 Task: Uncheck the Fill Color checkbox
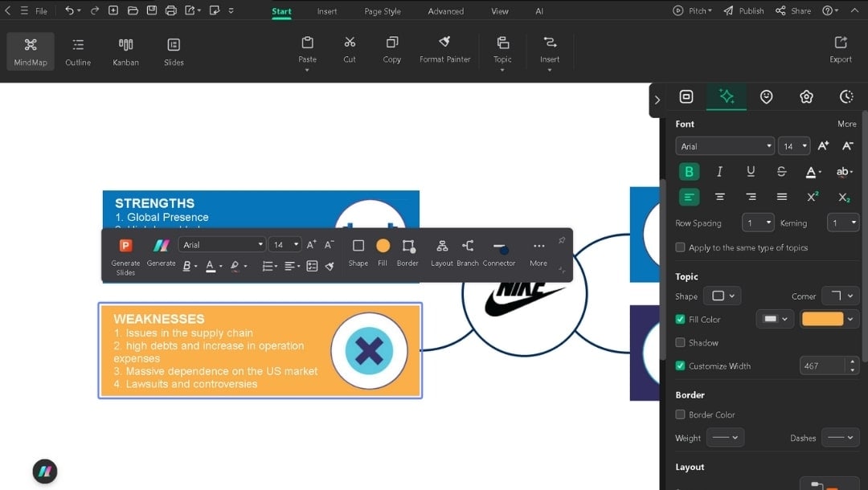[x=681, y=319]
